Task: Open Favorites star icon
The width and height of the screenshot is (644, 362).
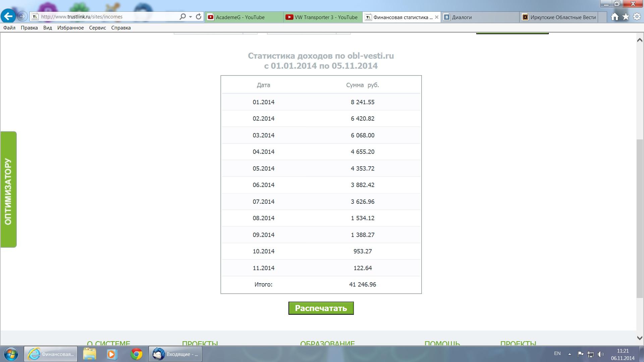Action: [x=626, y=17]
